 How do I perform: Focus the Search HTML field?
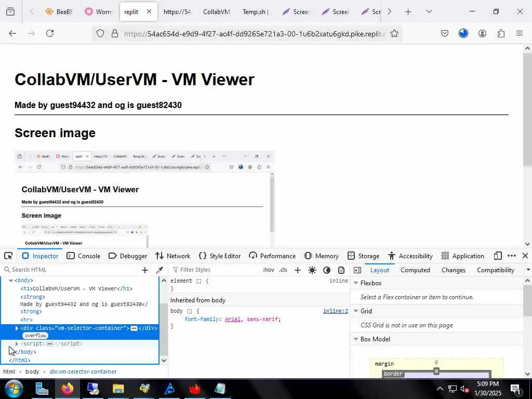70,270
